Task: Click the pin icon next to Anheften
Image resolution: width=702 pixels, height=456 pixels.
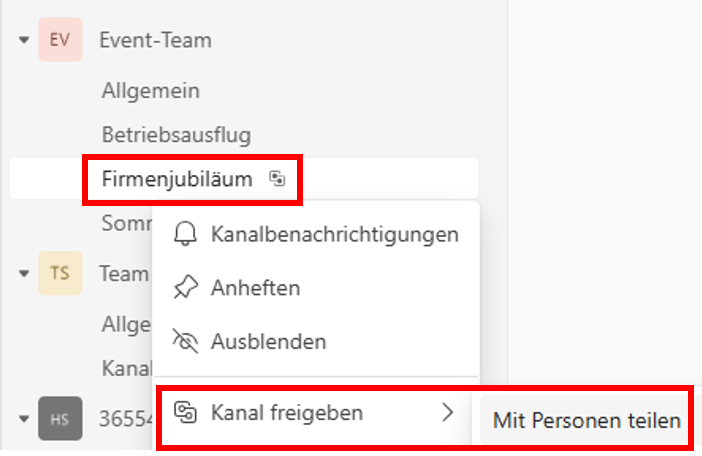Action: point(185,287)
